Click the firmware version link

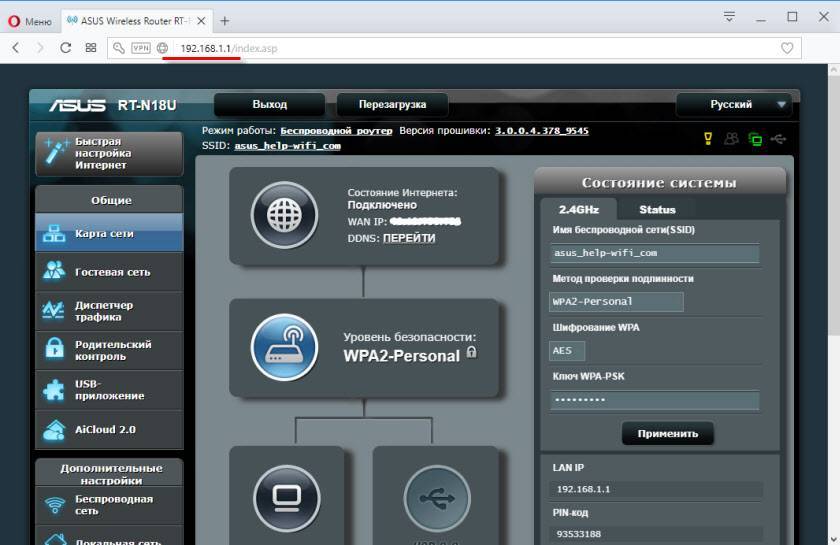[542, 131]
